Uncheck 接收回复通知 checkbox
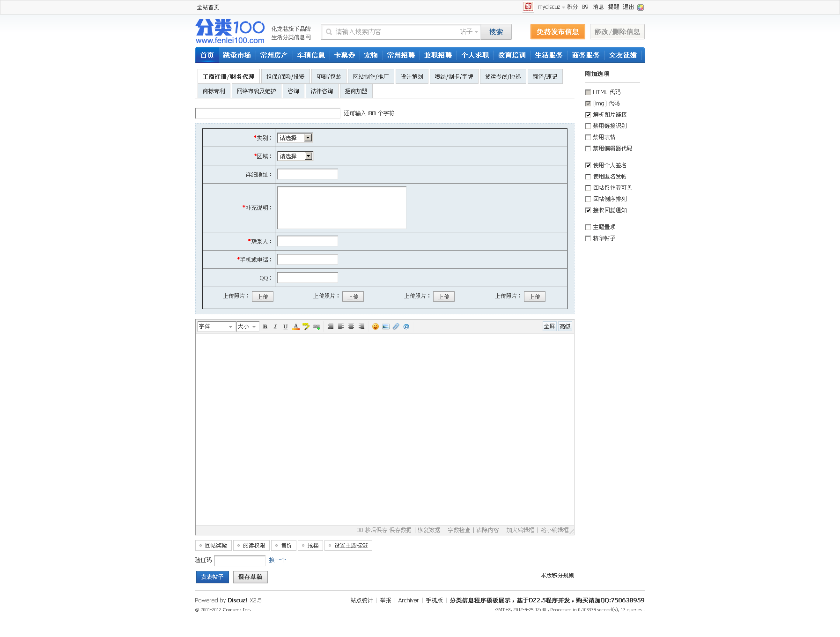 pyautogui.click(x=588, y=210)
